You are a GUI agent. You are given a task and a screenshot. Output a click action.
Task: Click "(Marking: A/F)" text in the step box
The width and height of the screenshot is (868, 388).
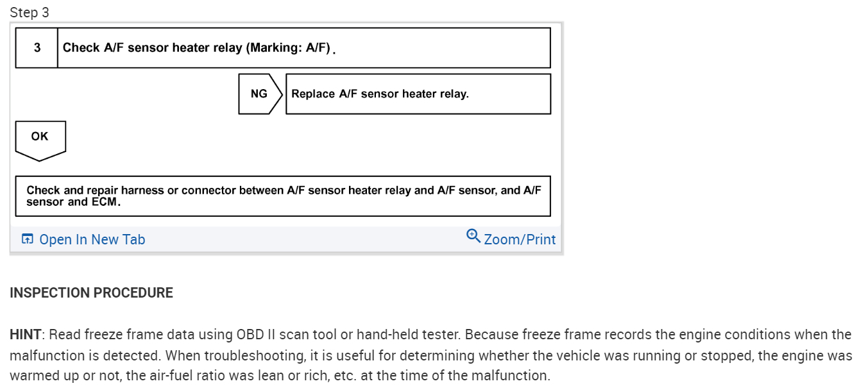tap(290, 48)
